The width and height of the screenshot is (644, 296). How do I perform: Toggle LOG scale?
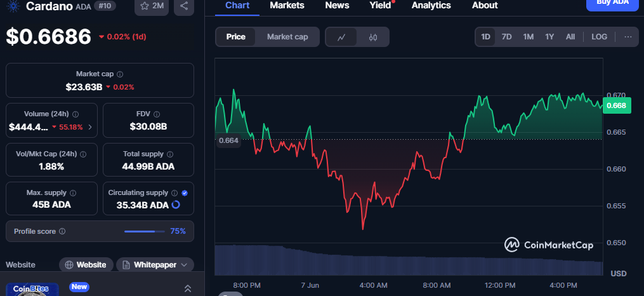click(599, 37)
